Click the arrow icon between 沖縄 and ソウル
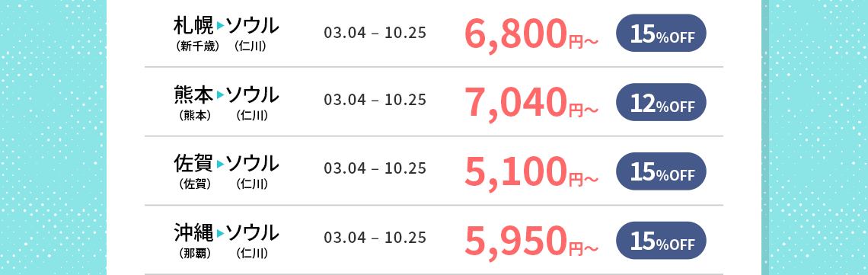The image size is (868, 275). point(220,234)
